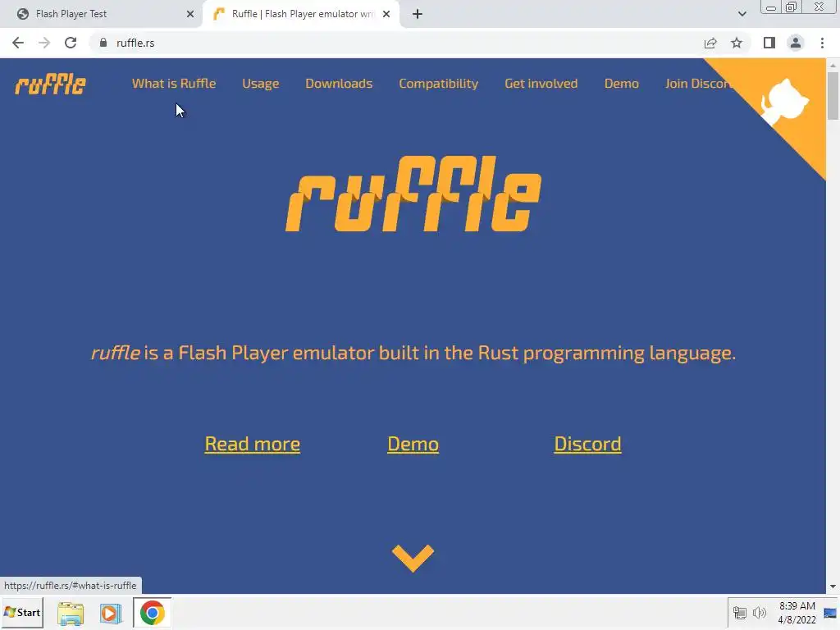The width and height of the screenshot is (840, 630).
Task: Open the underlined Discord link
Action: 587,444
